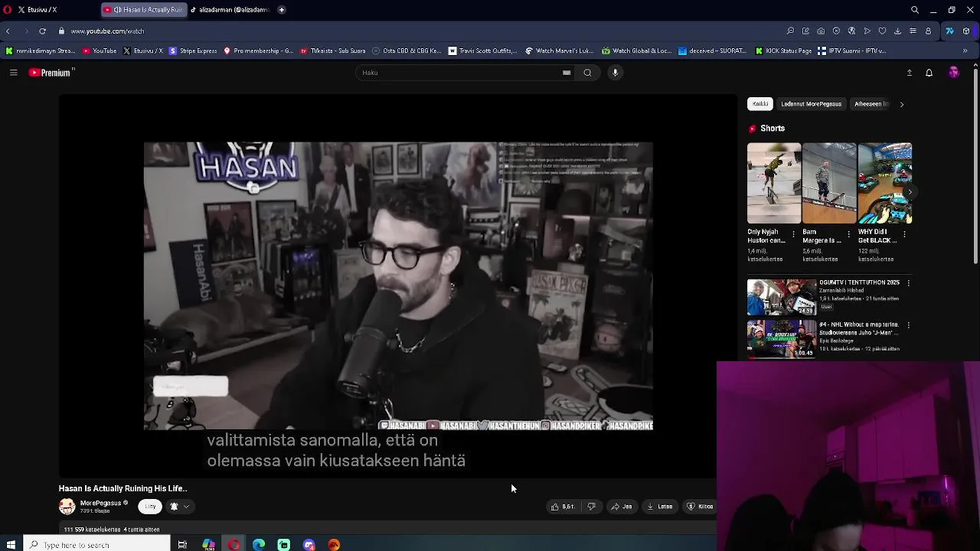980x551 pixels.
Task: Open the browser profile account icon
Action: click(928, 31)
